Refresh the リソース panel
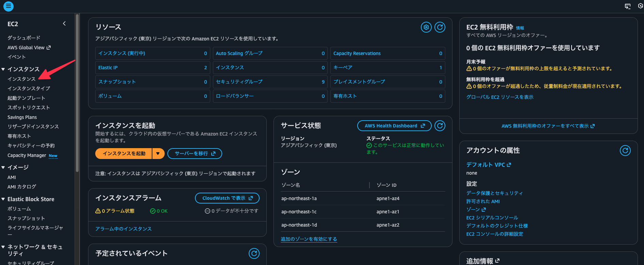 (440, 27)
